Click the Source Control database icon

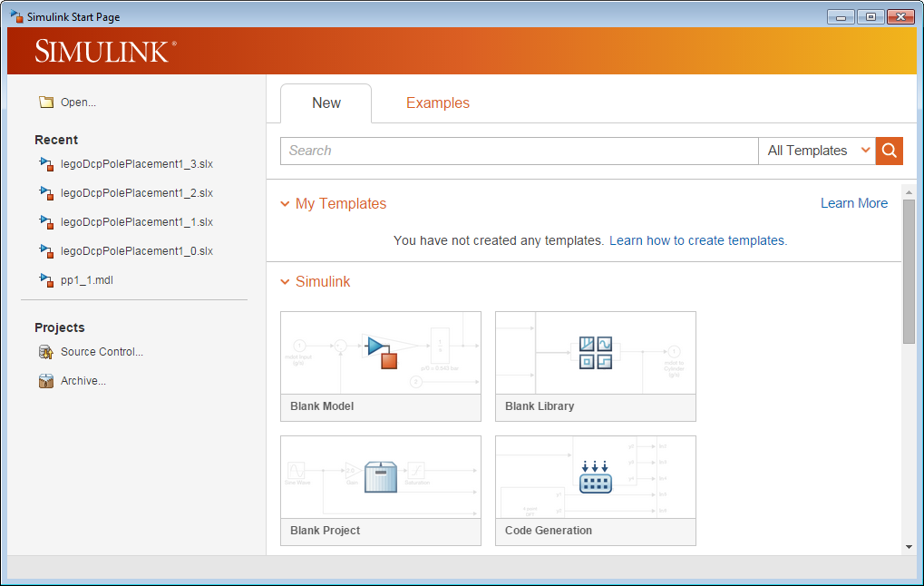46,352
